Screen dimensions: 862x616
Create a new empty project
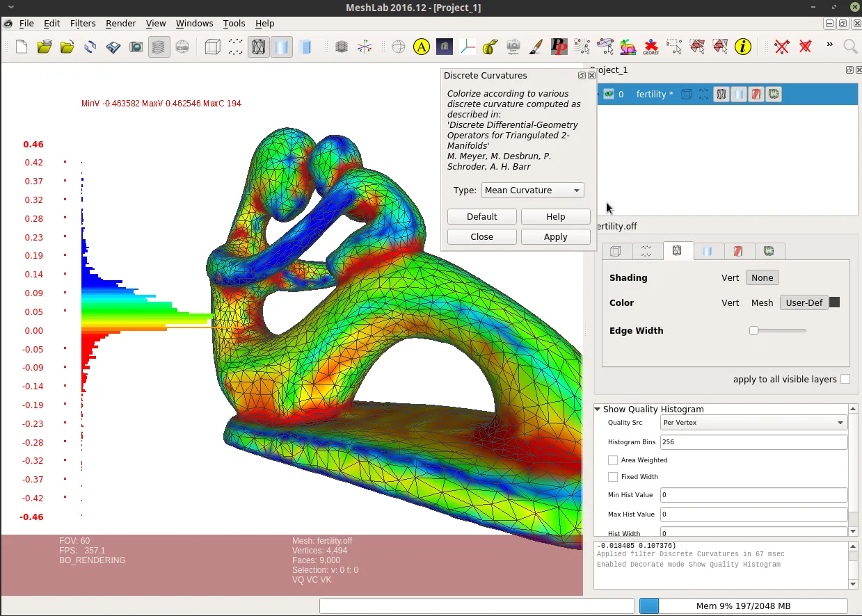click(x=22, y=47)
